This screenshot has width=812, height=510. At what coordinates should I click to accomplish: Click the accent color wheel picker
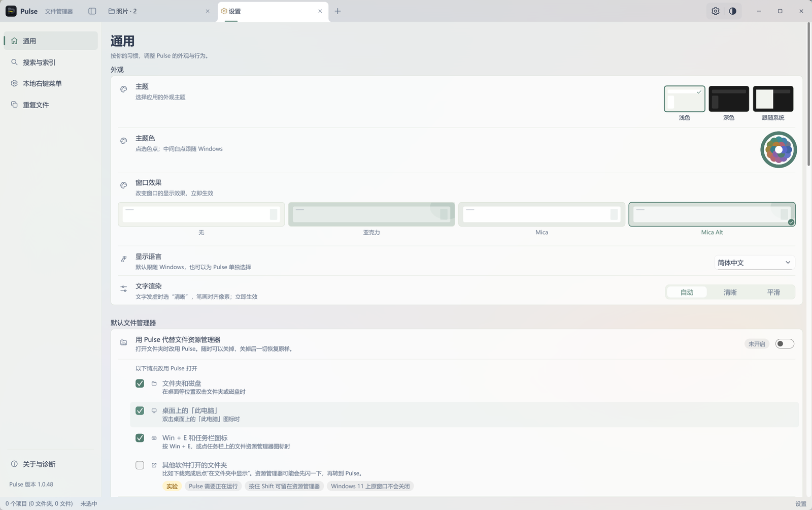coord(779,150)
